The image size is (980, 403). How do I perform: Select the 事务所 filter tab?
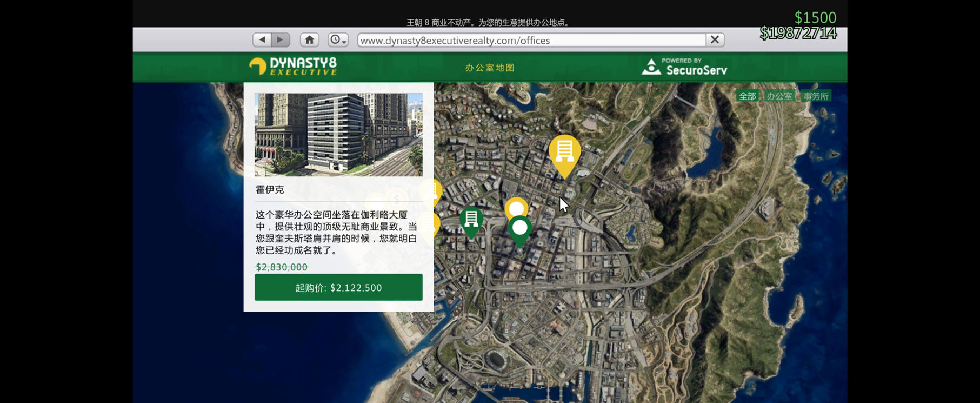tap(816, 96)
